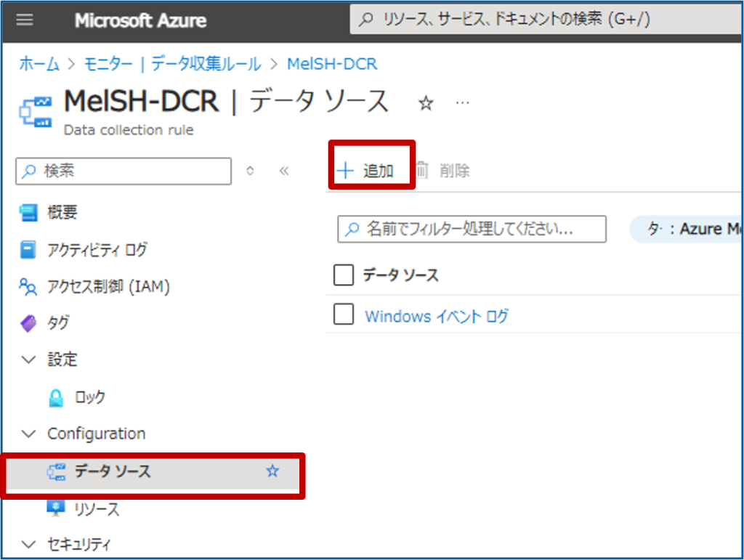Click the Data collection rule subtitle
Image resolution: width=744 pixels, height=560 pixels.
(129, 130)
